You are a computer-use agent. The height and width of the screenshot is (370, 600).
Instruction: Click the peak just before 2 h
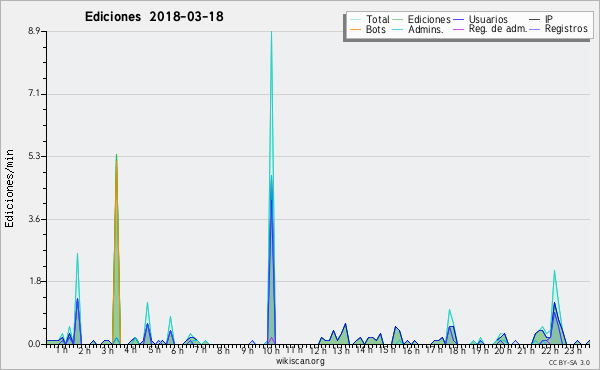pyautogui.click(x=77, y=255)
